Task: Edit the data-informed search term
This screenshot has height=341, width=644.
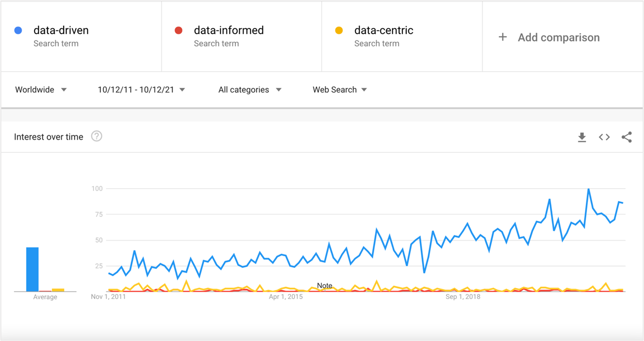Action: pos(229,30)
